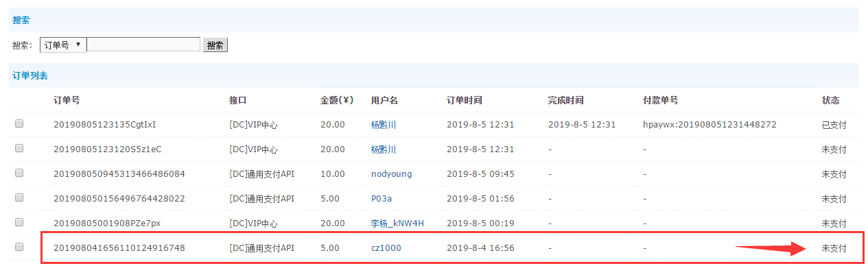
Task: Select checkbox for order 201908050945313466486084
Action: 19,173
